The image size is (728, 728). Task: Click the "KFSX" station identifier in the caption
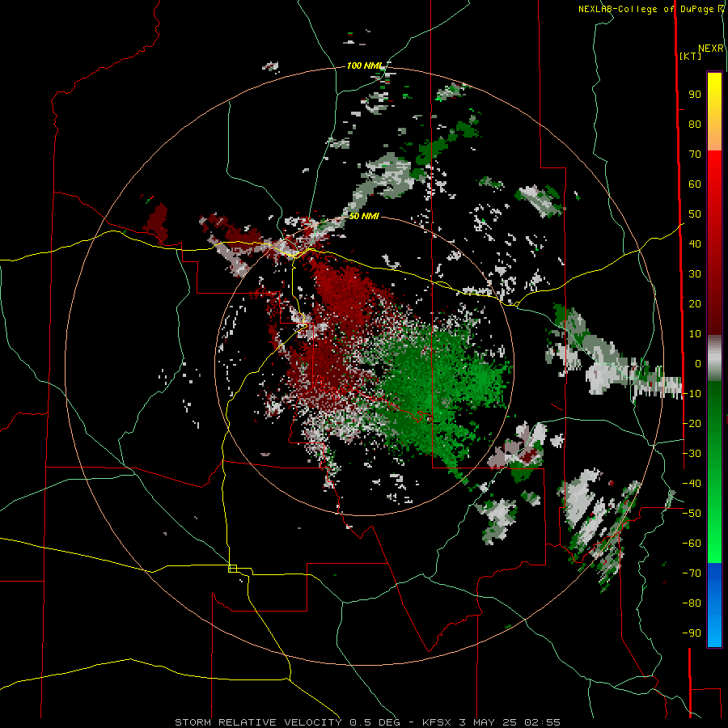click(437, 722)
